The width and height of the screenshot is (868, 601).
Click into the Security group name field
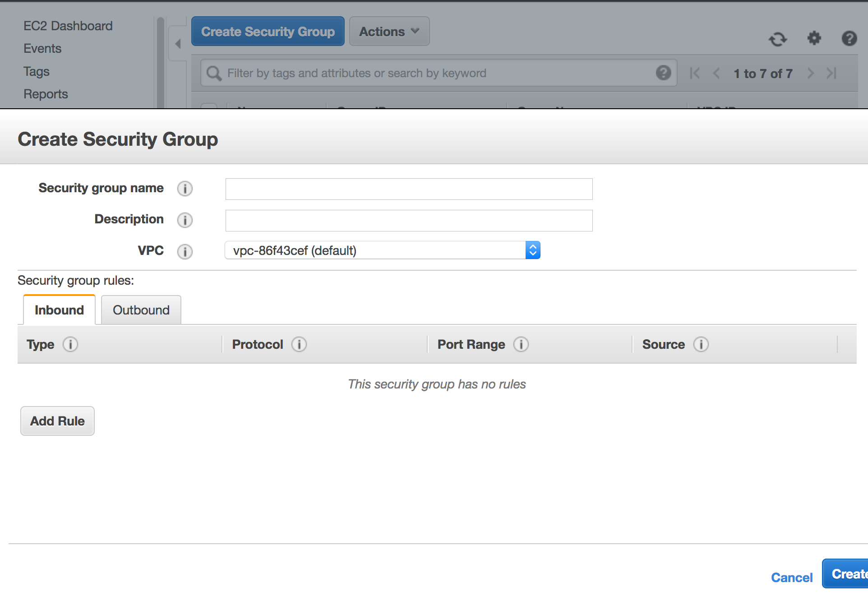[409, 189]
